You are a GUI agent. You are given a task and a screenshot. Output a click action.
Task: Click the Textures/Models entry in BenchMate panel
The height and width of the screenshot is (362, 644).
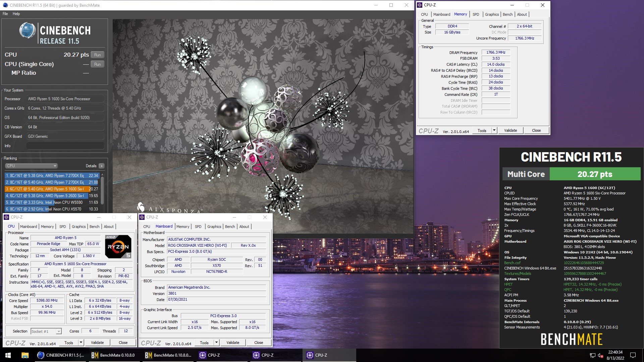pos(518,274)
